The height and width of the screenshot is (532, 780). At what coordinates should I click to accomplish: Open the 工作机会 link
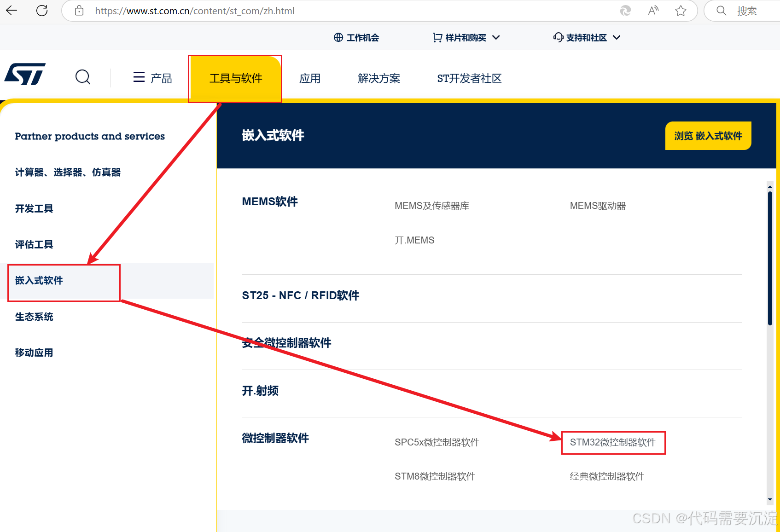click(x=362, y=38)
